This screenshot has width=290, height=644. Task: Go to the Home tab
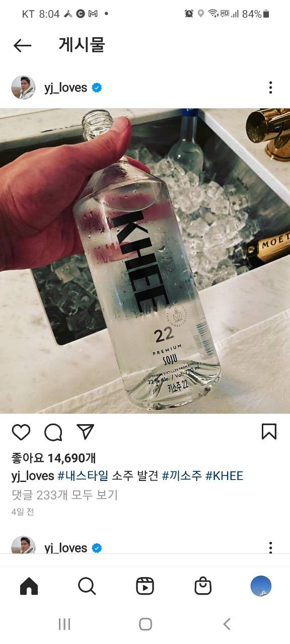[x=29, y=586]
